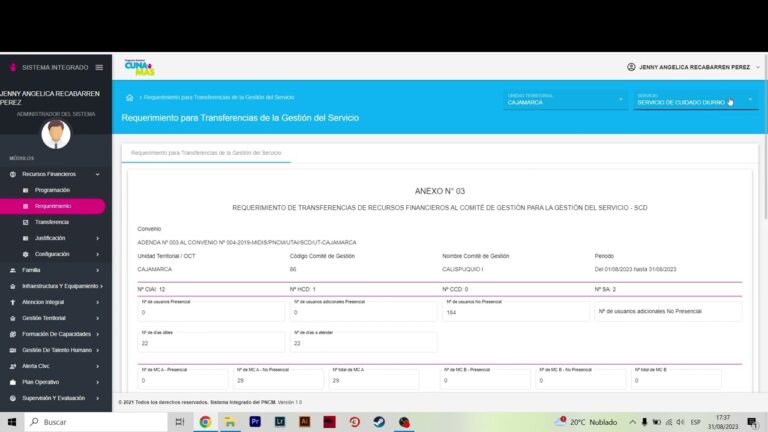Screen dimensions: 768x432
Task: Click the Nº de usuarios adicionales No Presencial field
Action: (668, 311)
